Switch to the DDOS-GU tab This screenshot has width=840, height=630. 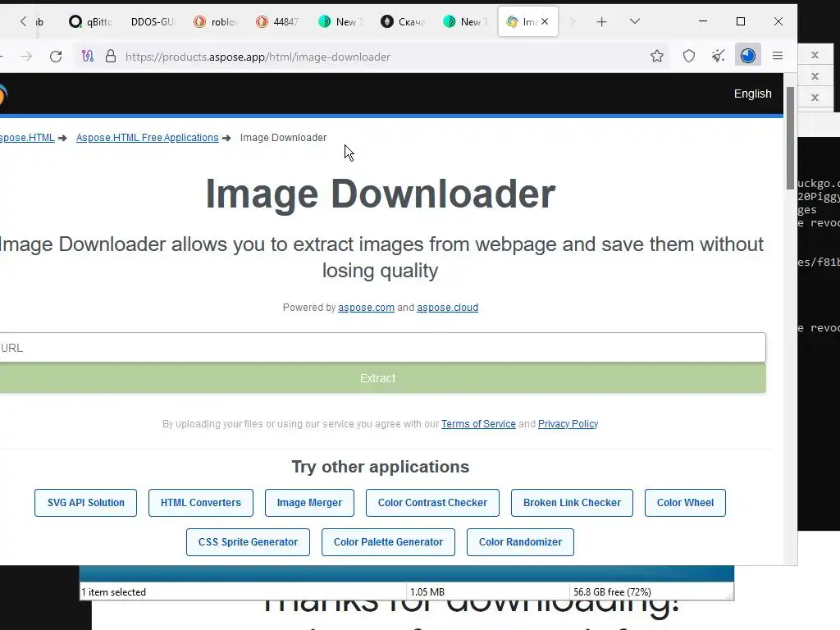click(152, 22)
